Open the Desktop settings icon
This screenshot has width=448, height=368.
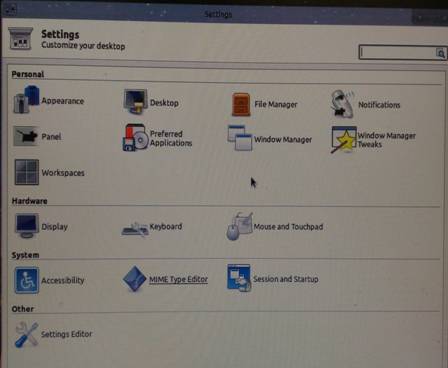coord(135,101)
